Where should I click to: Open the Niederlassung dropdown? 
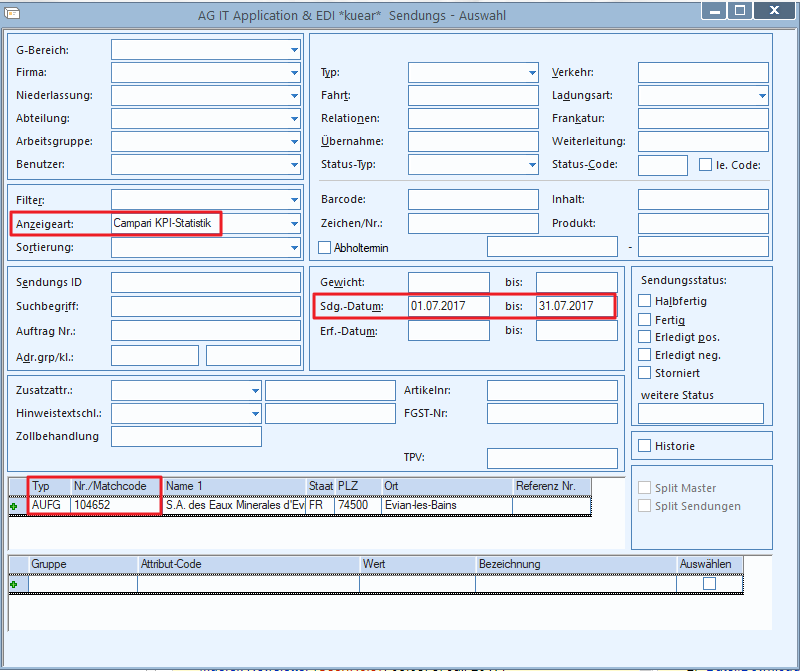[294, 95]
